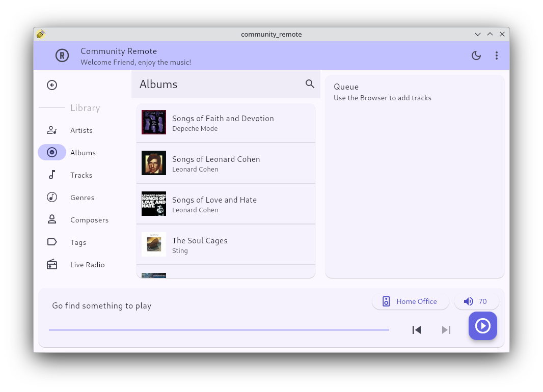This screenshot has width=543, height=392.
Task: Skip to the previous track
Action: (x=417, y=330)
